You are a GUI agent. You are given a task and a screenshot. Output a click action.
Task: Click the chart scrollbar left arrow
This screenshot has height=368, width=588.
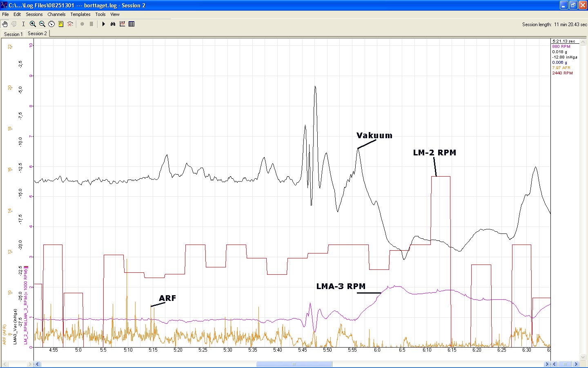pyautogui.click(x=37, y=364)
